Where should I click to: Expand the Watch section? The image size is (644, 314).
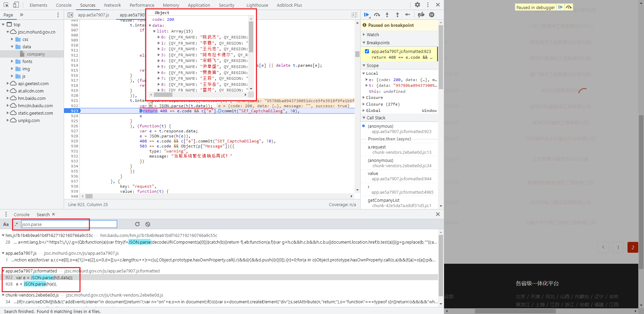[x=372, y=35]
